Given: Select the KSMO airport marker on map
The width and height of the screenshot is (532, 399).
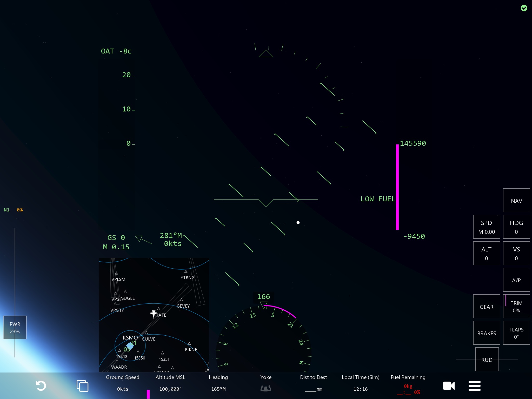Looking at the screenshot, I should (x=130, y=345).
